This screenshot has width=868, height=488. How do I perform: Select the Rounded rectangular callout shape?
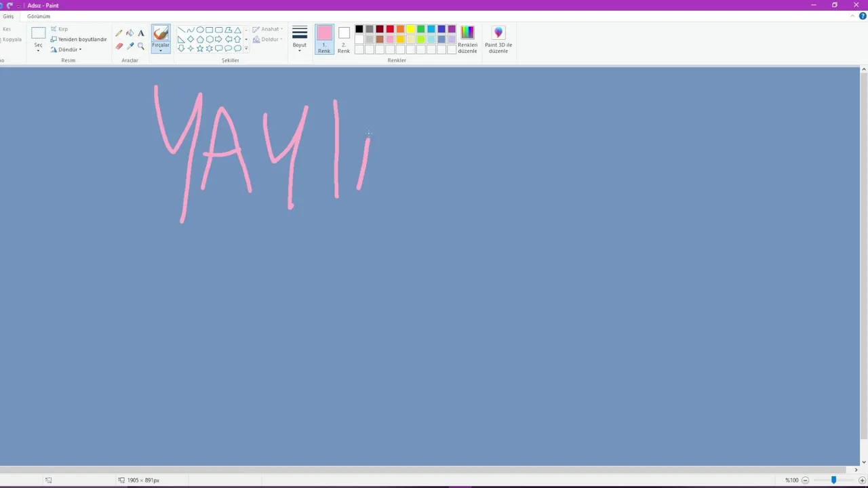[x=219, y=48]
